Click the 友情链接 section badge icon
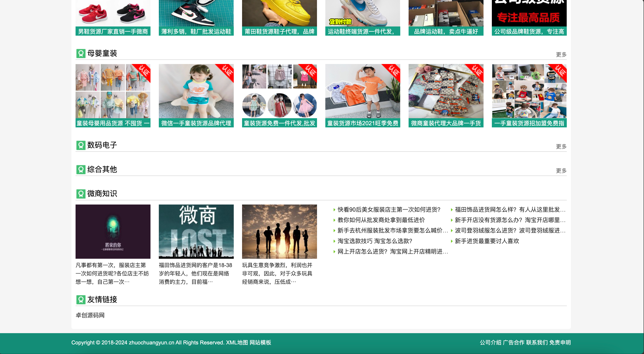The width and height of the screenshot is (644, 354). pos(81,300)
